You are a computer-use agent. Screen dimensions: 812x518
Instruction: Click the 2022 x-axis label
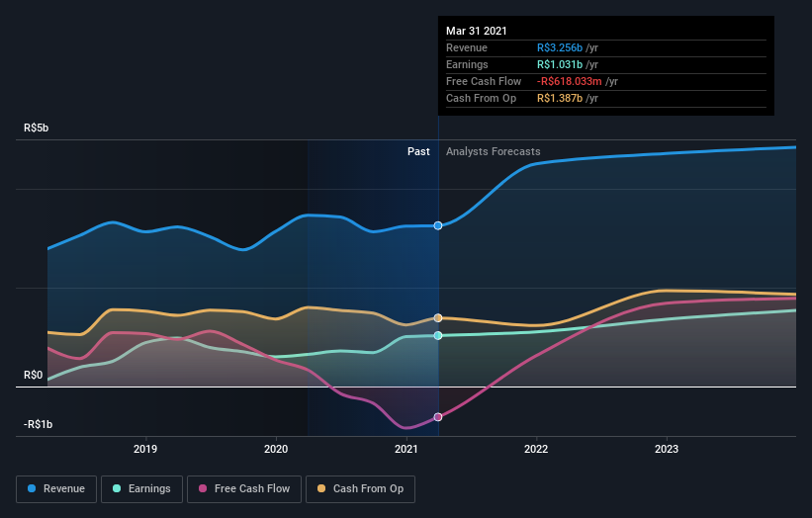[536, 449]
